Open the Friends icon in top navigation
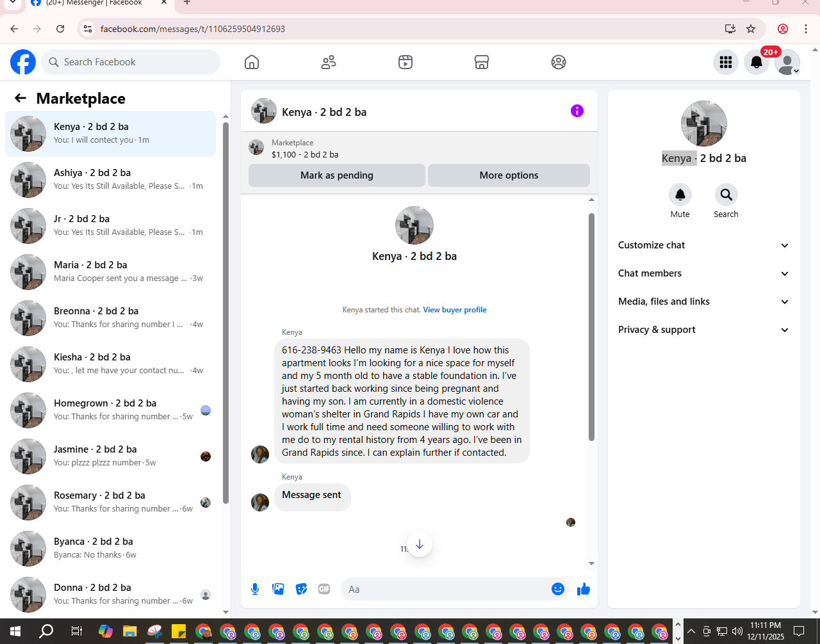The width and height of the screenshot is (820, 644). (x=329, y=62)
